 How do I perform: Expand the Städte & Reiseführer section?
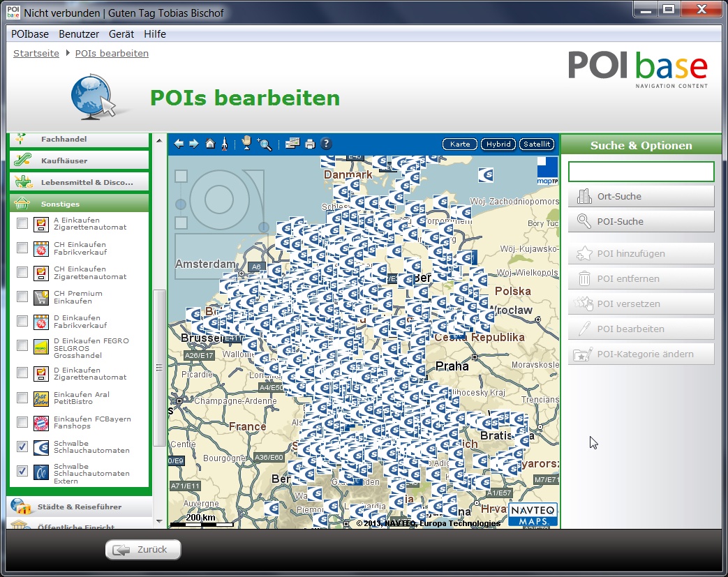pyautogui.click(x=79, y=507)
